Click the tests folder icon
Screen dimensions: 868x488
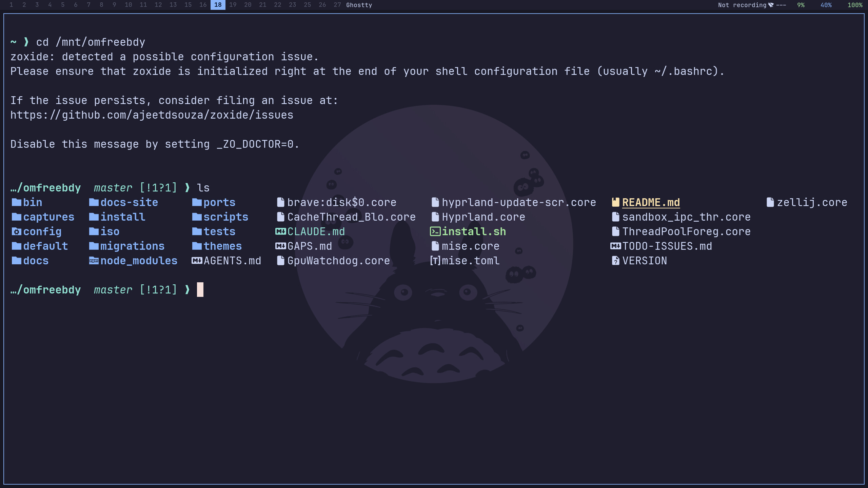click(197, 231)
